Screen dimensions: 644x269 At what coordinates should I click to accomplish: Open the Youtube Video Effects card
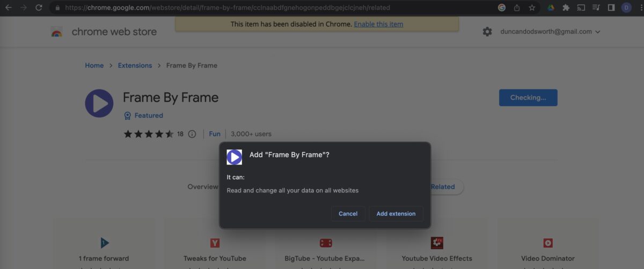[437, 243]
